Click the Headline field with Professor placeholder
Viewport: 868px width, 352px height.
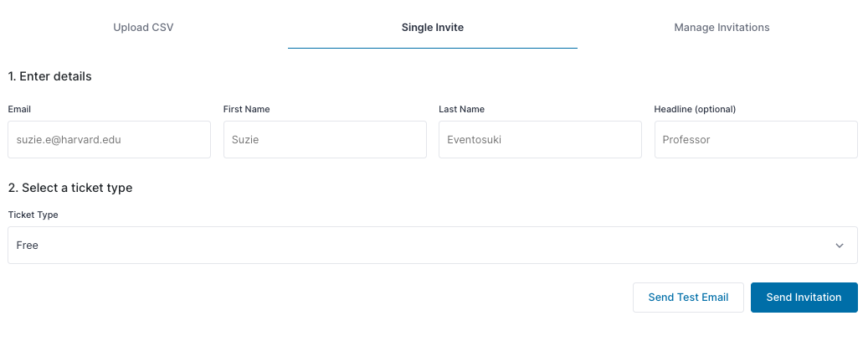tap(756, 140)
